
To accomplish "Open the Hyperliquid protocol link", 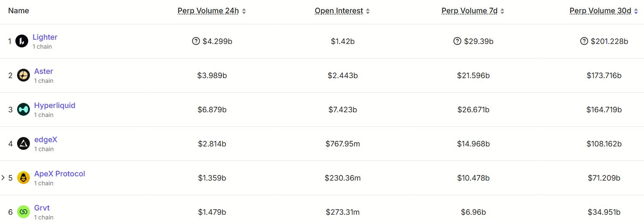I will point(55,105).
